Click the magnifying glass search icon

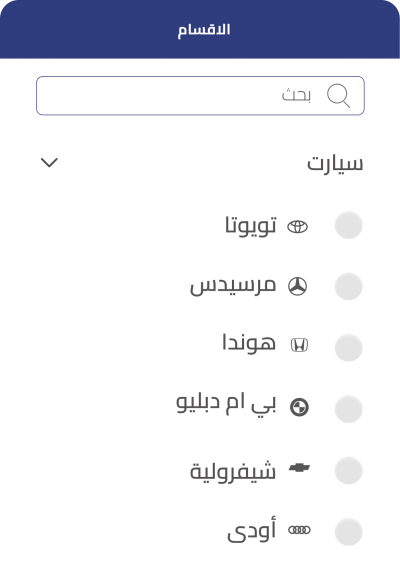[338, 96]
